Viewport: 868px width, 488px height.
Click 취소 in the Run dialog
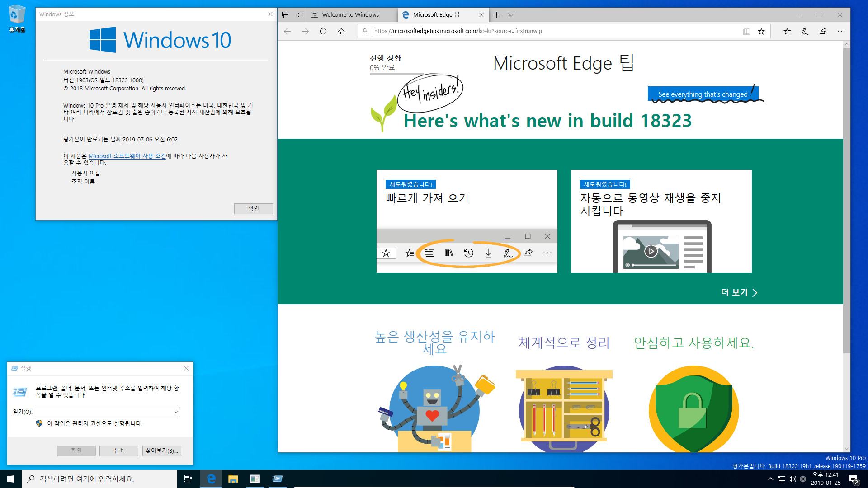119,450
